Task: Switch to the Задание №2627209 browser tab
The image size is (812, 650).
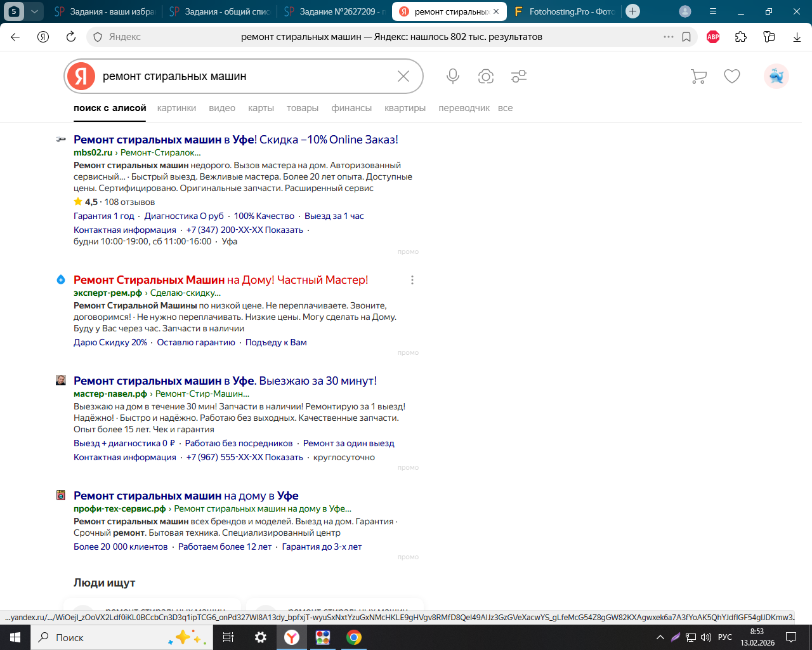Action: [x=334, y=11]
